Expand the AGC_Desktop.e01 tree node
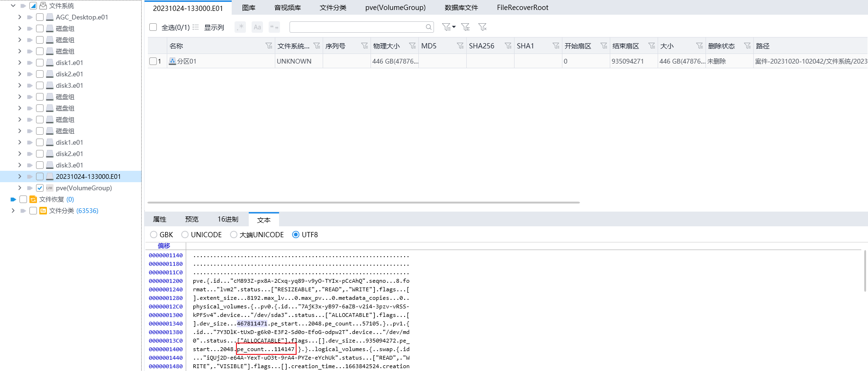This screenshot has height=371, width=868. coord(19,17)
